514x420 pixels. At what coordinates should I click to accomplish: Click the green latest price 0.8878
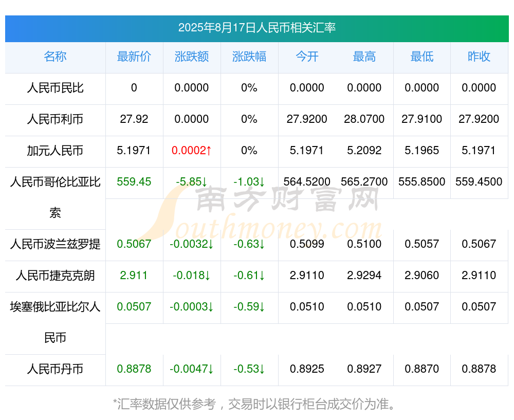(x=134, y=369)
